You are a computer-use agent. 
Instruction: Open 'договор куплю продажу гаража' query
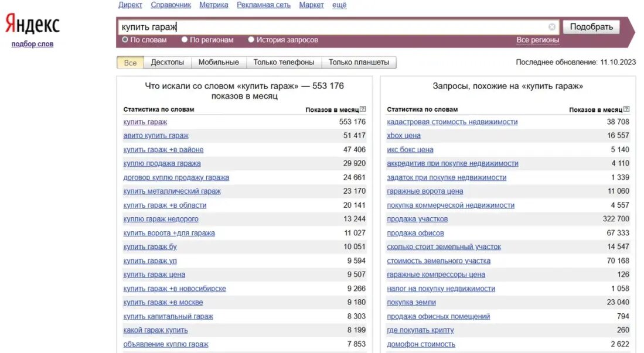(176, 177)
